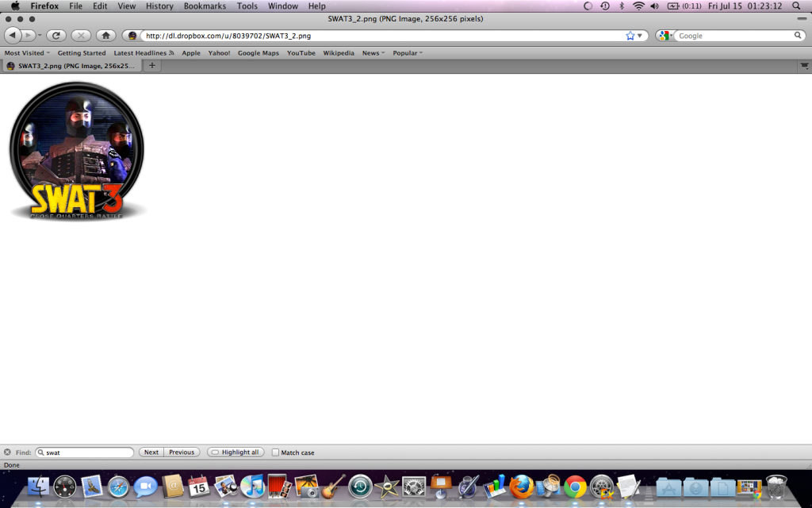Open Spotlight search in the menu bar
Viewport: 812px width, 508px height.
[796, 6]
